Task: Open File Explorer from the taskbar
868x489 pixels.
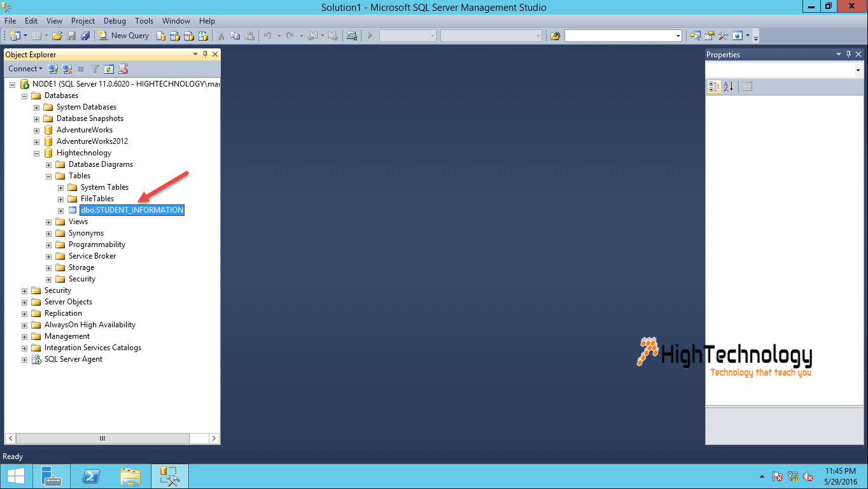Action: pos(130,476)
